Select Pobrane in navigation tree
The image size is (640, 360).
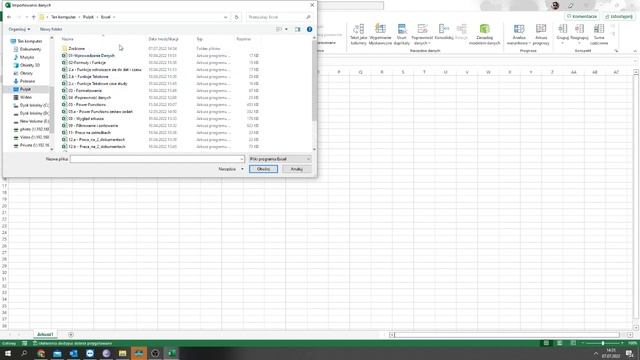27,81
